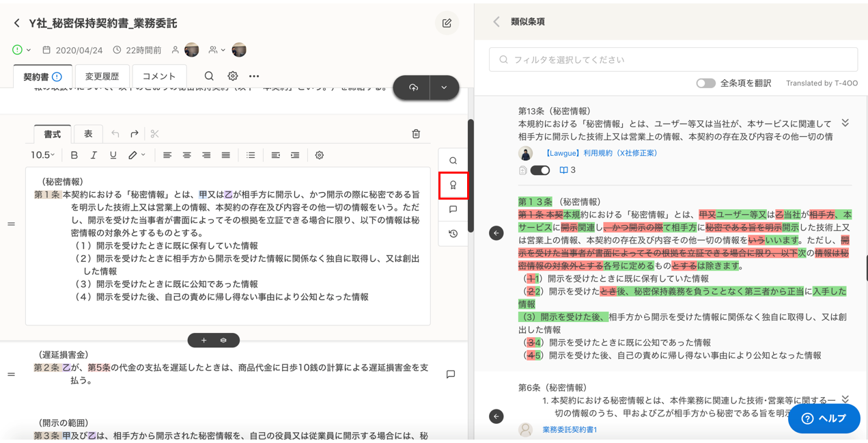
Task: Expand the 第13条 clause double chevron
Action: tap(845, 123)
